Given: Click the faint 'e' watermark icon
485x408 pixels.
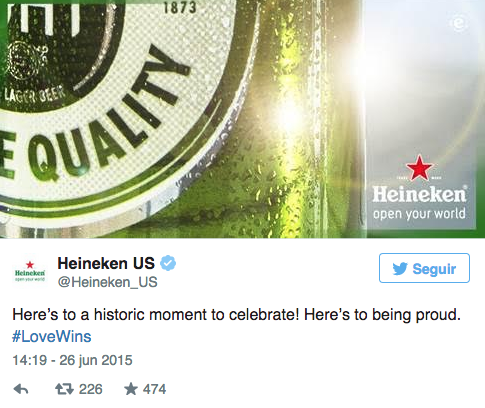Looking at the screenshot, I should click(x=459, y=23).
